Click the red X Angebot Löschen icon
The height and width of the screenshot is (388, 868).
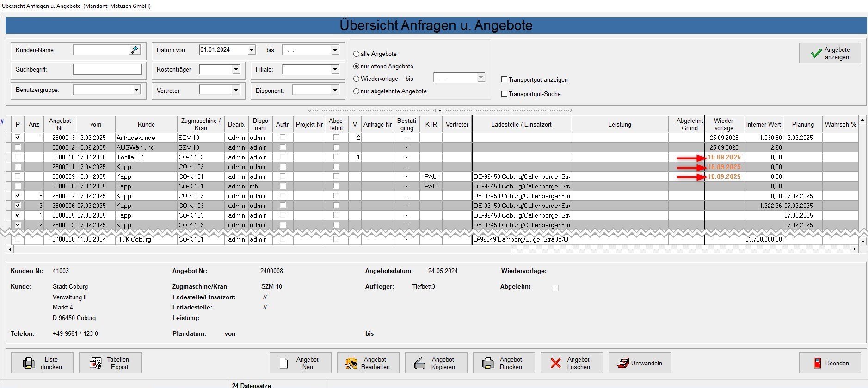tap(555, 363)
